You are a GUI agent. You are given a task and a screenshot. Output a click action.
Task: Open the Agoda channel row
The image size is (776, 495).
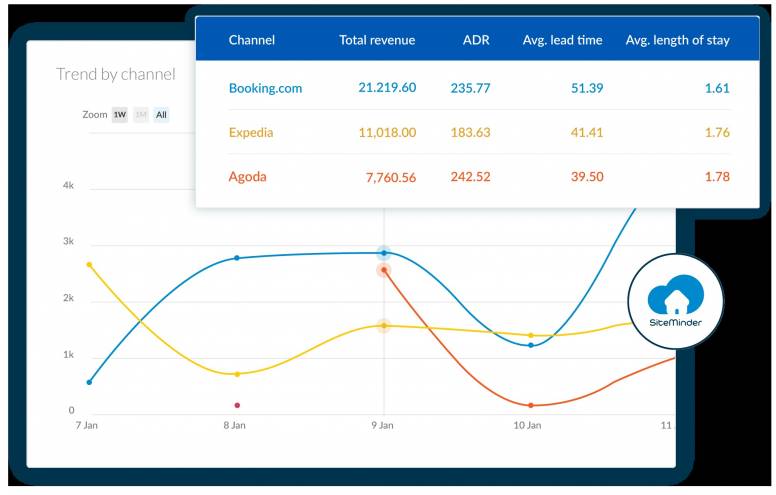pyautogui.click(x=247, y=177)
